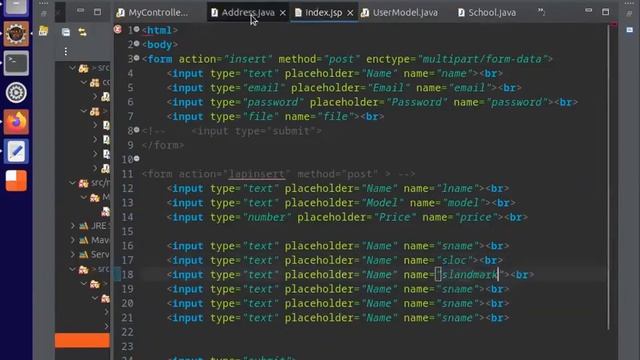Click the red error mark in overview ruler
This screenshot has width=640, height=360.
(x=614, y=25)
